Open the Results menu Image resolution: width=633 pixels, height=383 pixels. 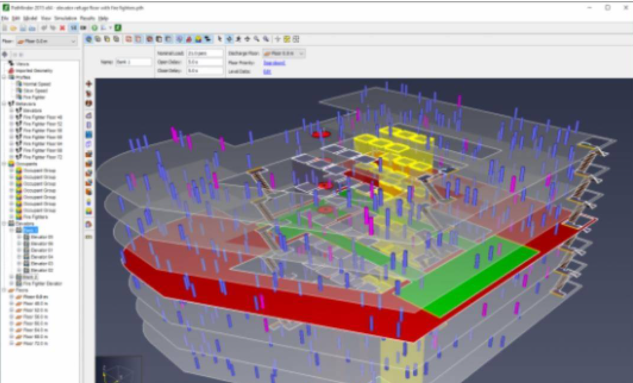click(x=87, y=18)
